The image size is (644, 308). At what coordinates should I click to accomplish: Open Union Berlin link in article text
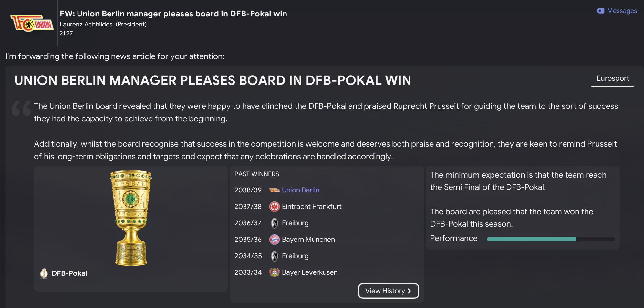click(71, 106)
